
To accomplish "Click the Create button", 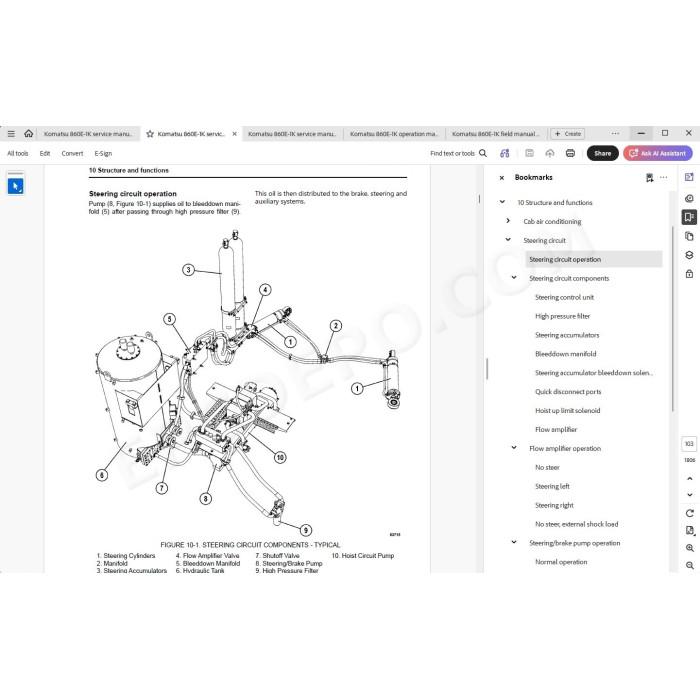I will click(x=568, y=133).
